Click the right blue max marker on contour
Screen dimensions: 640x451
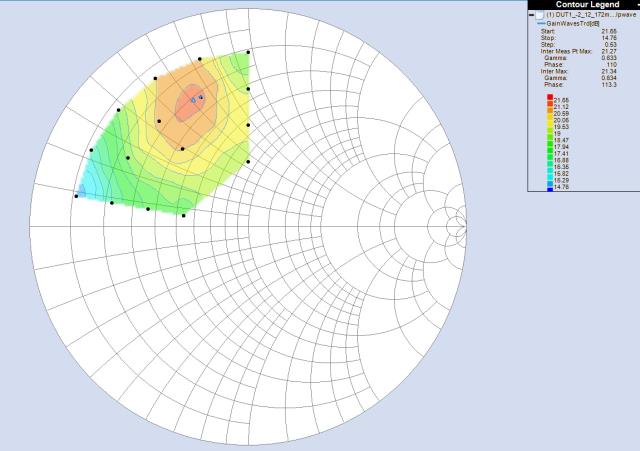coord(201,97)
